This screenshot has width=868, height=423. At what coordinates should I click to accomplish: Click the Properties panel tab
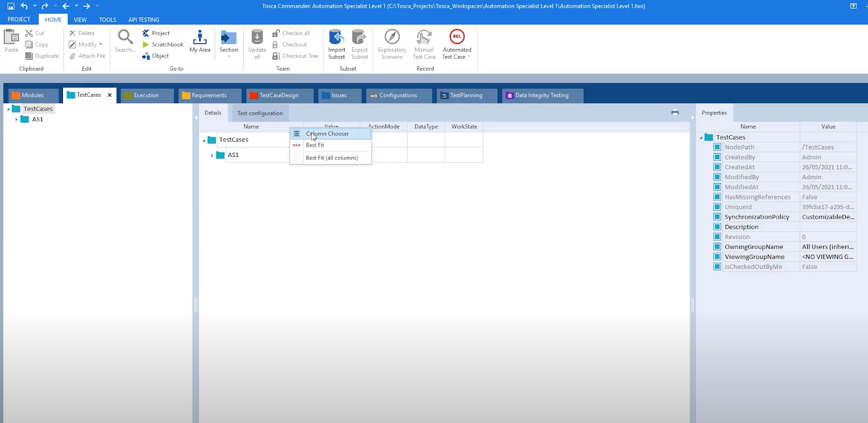(714, 113)
